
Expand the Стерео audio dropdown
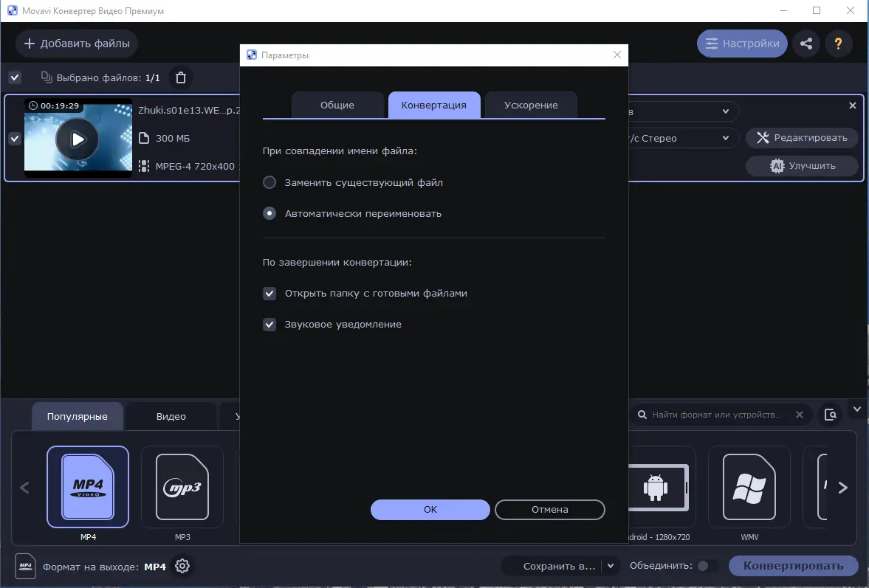click(726, 139)
